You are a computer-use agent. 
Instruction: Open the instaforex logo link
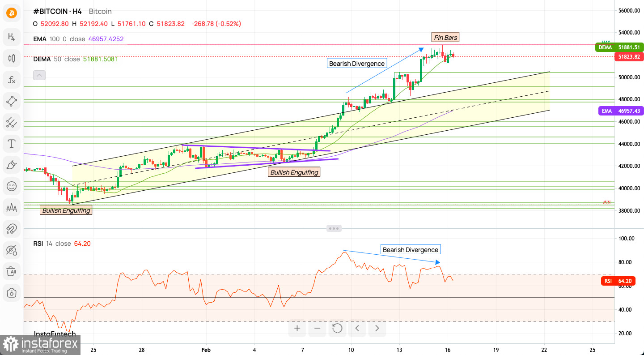[x=40, y=344]
